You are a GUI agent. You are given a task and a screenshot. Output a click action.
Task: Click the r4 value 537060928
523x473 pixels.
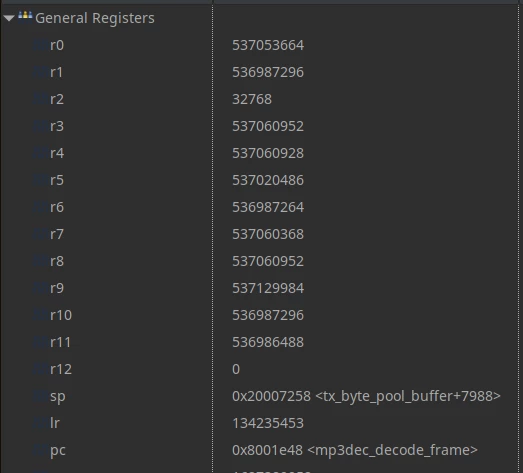tap(268, 153)
